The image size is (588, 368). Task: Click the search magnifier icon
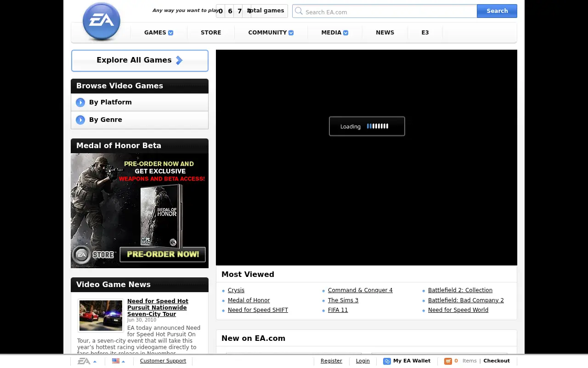[x=299, y=11]
